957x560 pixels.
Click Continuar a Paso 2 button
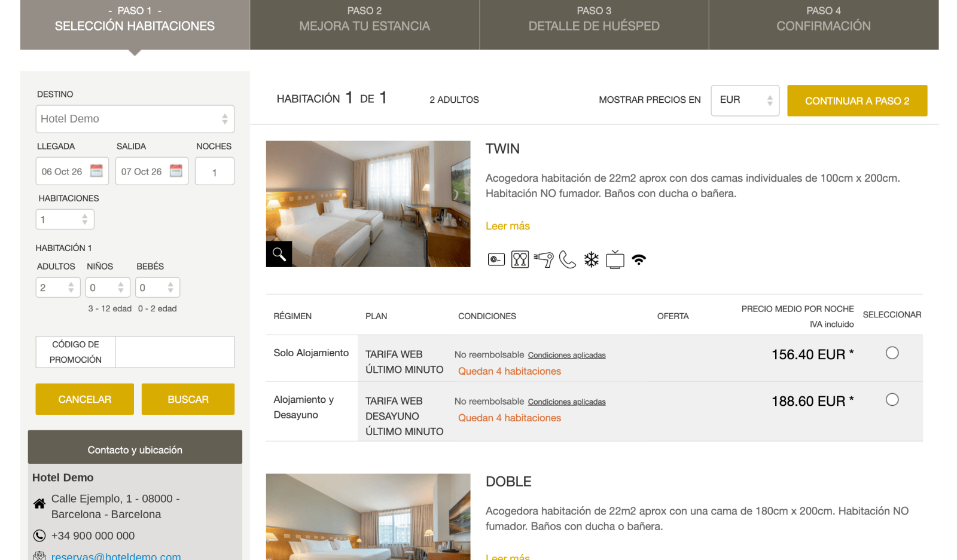(x=857, y=100)
